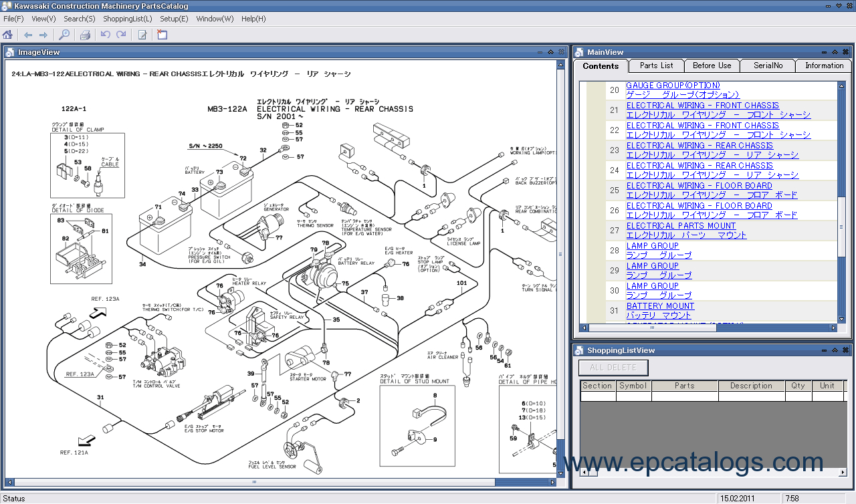The width and height of the screenshot is (856, 504).
Task: Click Contents list horizontal scroll left arrow
Action: (584, 328)
